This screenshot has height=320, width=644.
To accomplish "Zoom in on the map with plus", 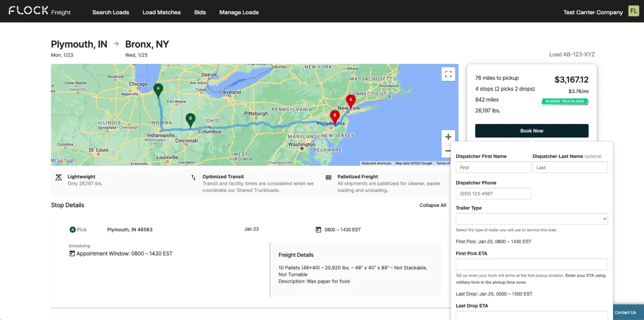I will point(448,137).
